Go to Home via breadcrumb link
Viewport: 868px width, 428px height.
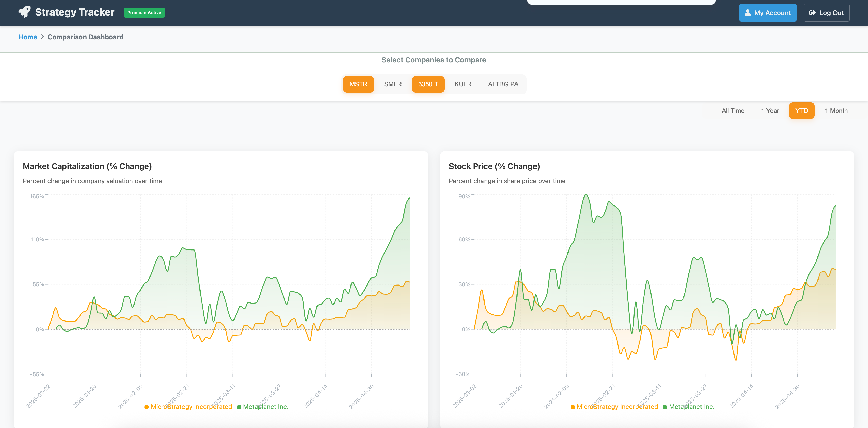[x=28, y=37]
